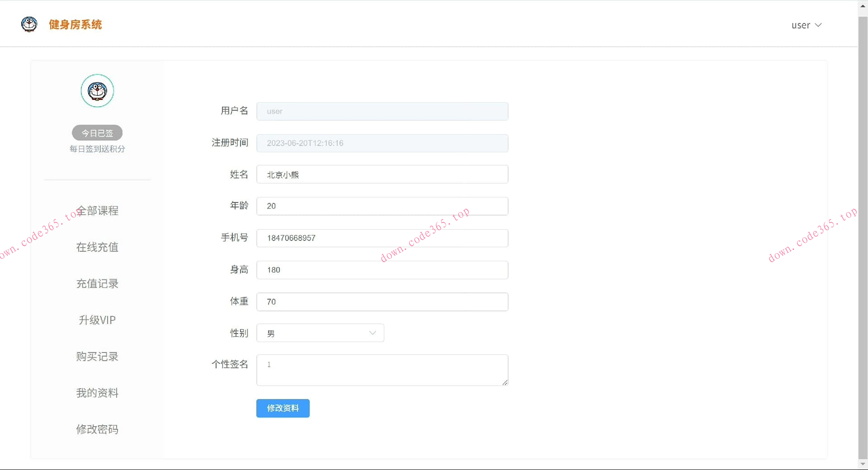Submit profile changes via 修改资料 button
This screenshot has width=868, height=470.
283,408
